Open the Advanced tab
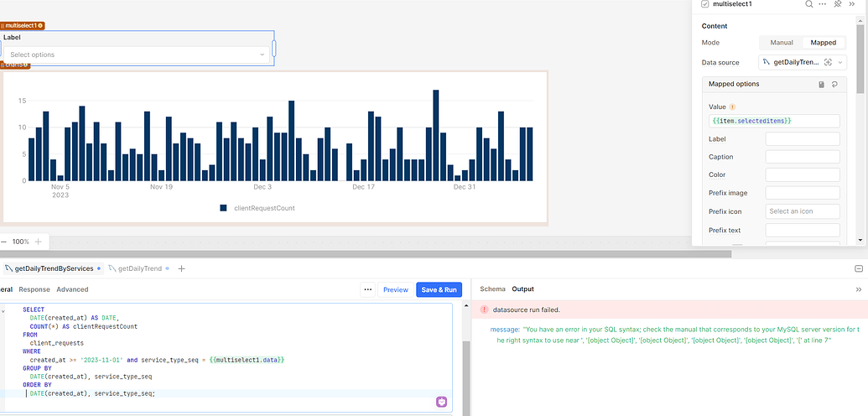Screen dimensions: 868x416 72,289
